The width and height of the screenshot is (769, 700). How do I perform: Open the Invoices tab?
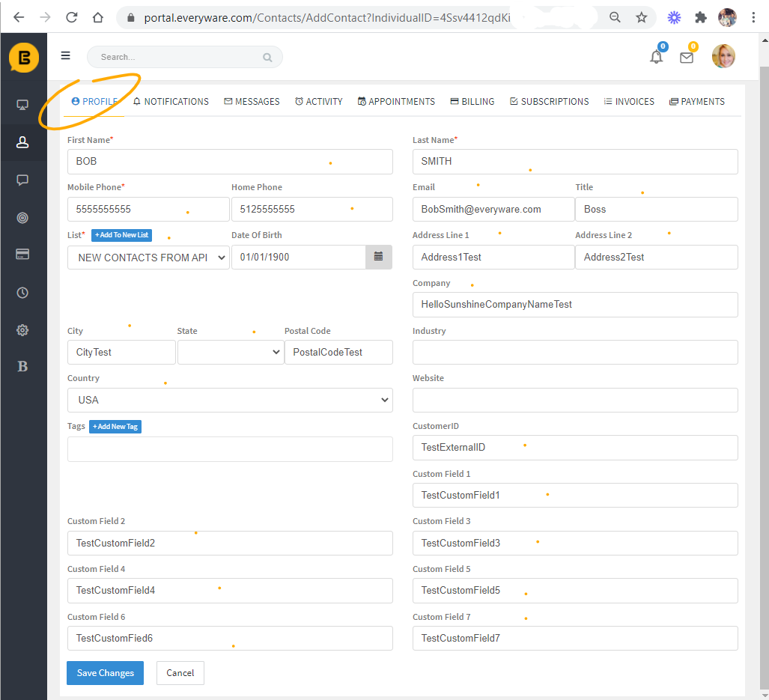629,102
